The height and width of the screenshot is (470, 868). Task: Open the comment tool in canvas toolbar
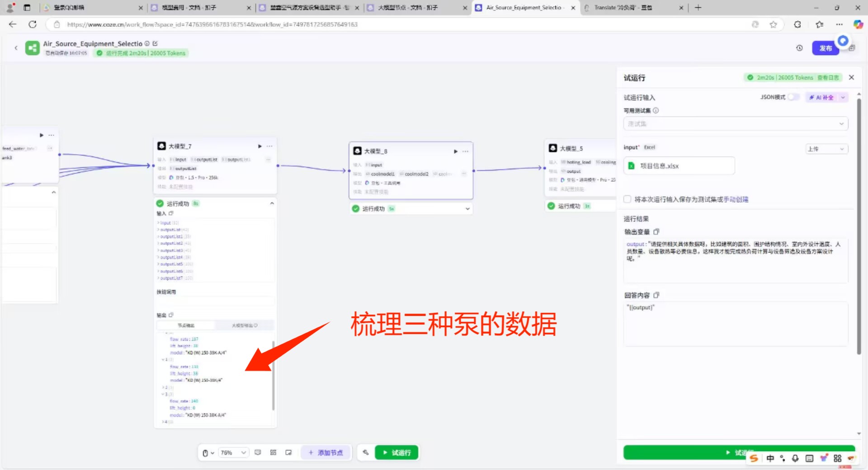pos(258,452)
